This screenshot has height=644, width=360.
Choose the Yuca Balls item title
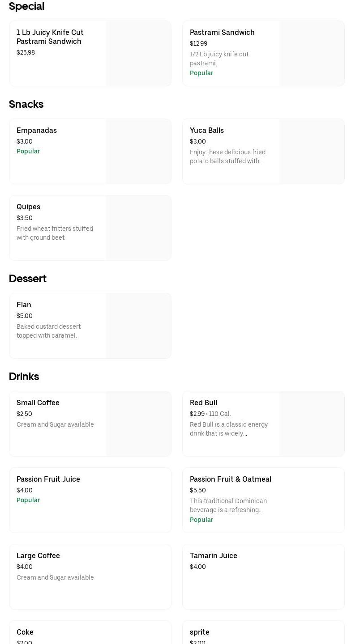[x=207, y=130]
